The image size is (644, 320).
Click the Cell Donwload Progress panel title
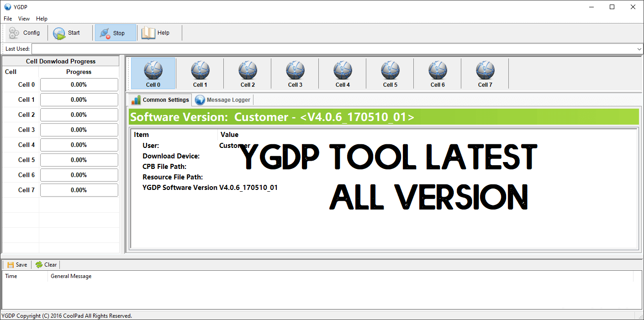coord(61,61)
